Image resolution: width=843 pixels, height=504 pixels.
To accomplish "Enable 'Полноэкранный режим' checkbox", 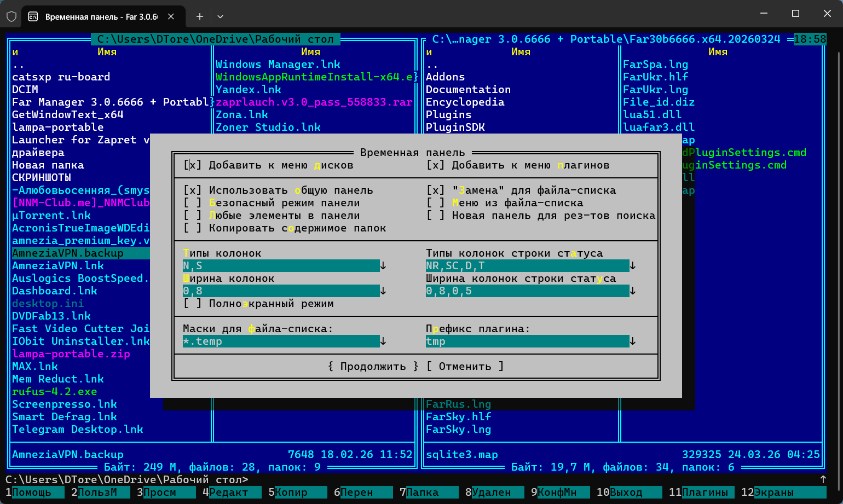I will point(193,304).
